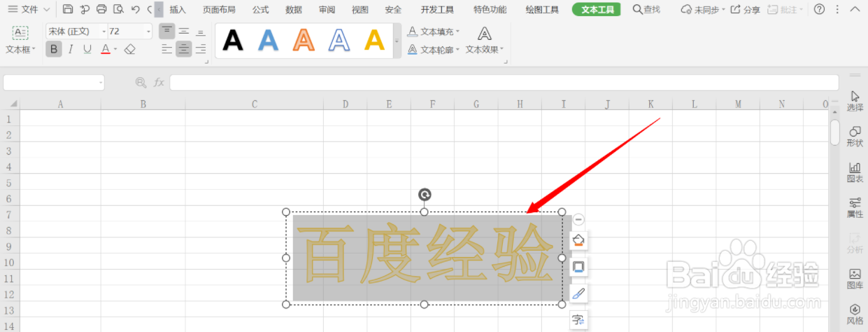Screen dimensions: 868x332
Task: Click the vertical scrollbar thumb
Action: pos(834,132)
